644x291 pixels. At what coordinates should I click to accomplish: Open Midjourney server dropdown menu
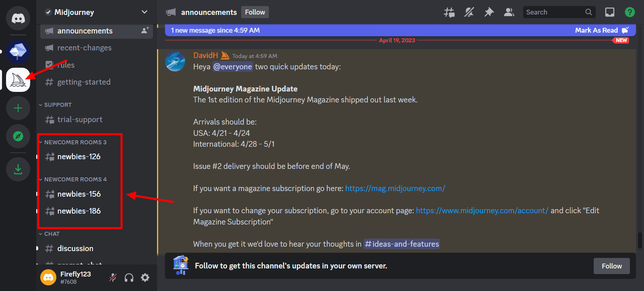pyautogui.click(x=144, y=12)
